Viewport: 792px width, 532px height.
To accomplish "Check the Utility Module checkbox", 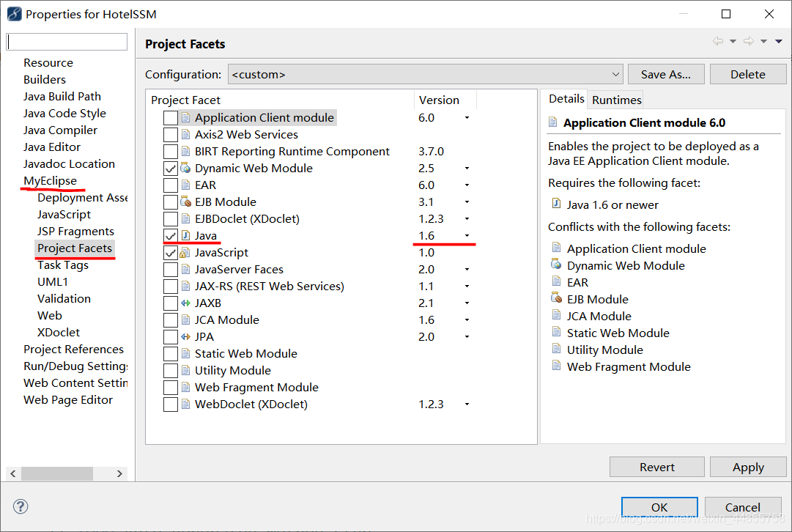I will (170, 370).
